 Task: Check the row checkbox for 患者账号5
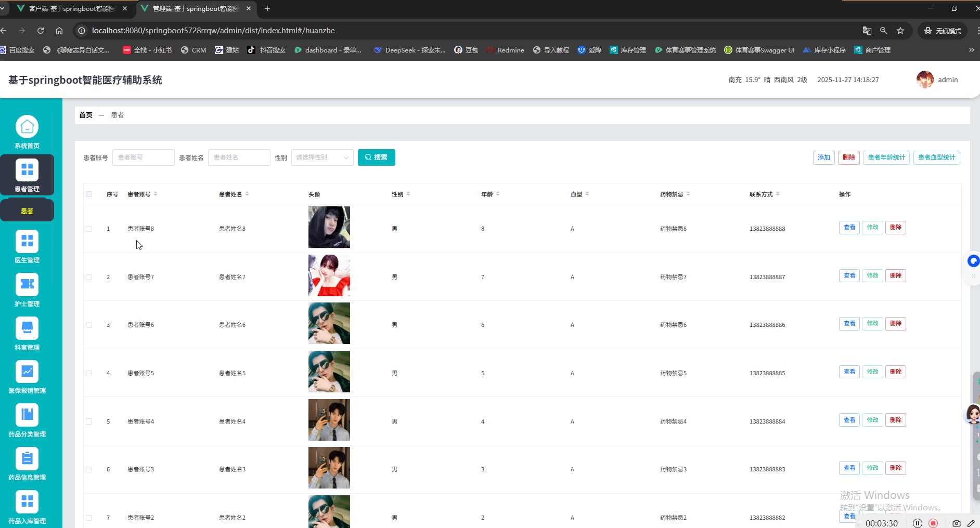point(89,373)
